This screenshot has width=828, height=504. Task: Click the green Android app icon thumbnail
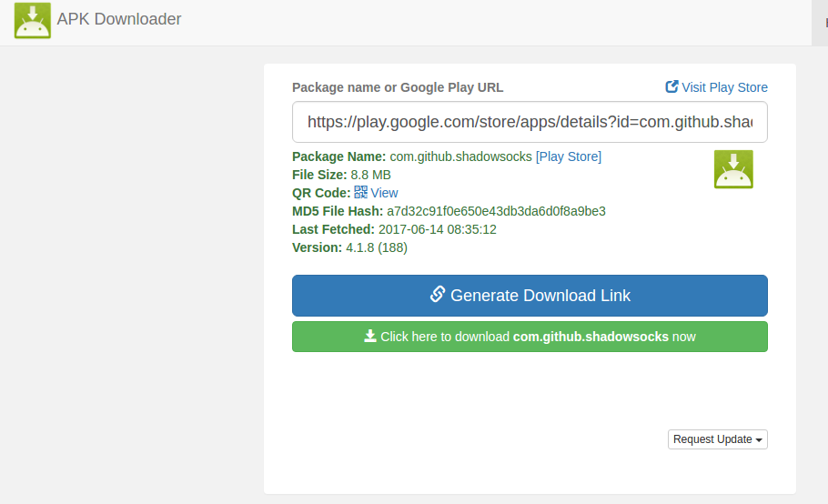point(733,169)
